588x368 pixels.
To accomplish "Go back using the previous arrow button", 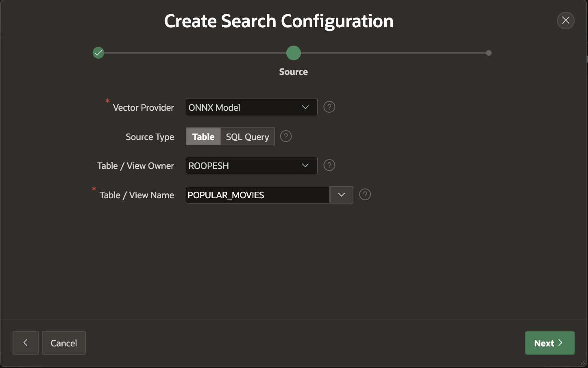I will pyautogui.click(x=26, y=343).
